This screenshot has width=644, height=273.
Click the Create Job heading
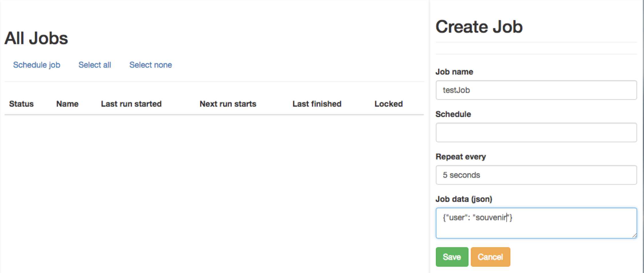click(479, 27)
